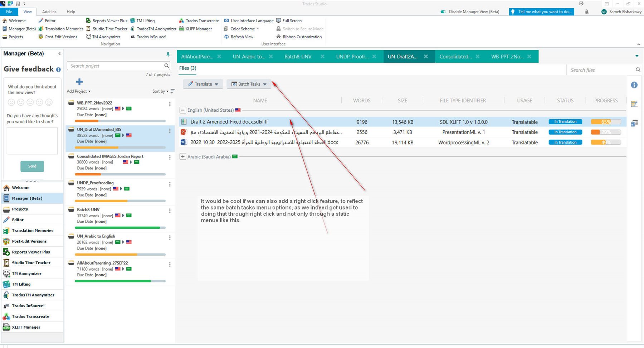Open Ribbon Customization
This screenshot has width=644, height=348.
pos(299,37)
